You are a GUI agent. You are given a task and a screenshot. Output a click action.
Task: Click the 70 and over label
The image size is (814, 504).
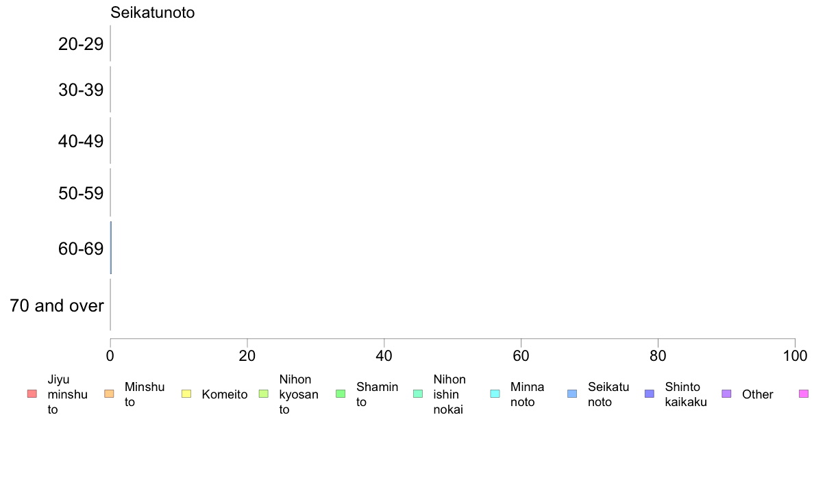[x=57, y=305]
